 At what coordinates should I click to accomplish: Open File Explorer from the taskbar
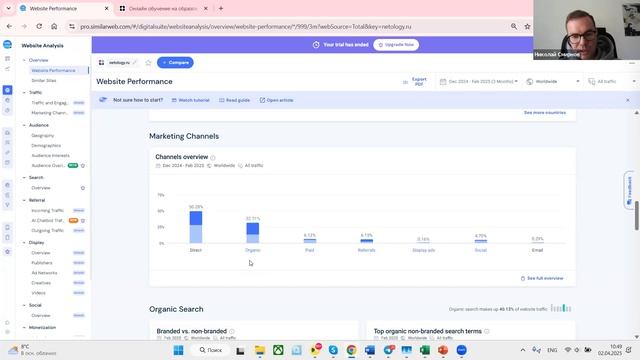(260, 350)
